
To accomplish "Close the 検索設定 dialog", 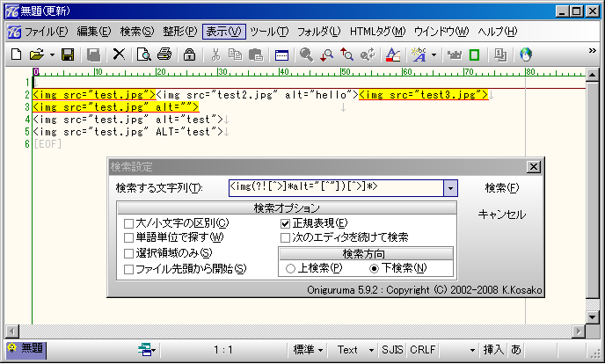I will 533,167.
